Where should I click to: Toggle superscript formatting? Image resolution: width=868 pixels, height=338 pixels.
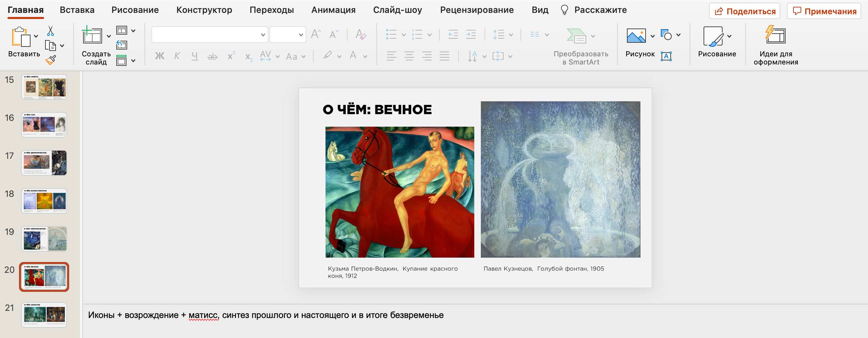click(x=231, y=56)
